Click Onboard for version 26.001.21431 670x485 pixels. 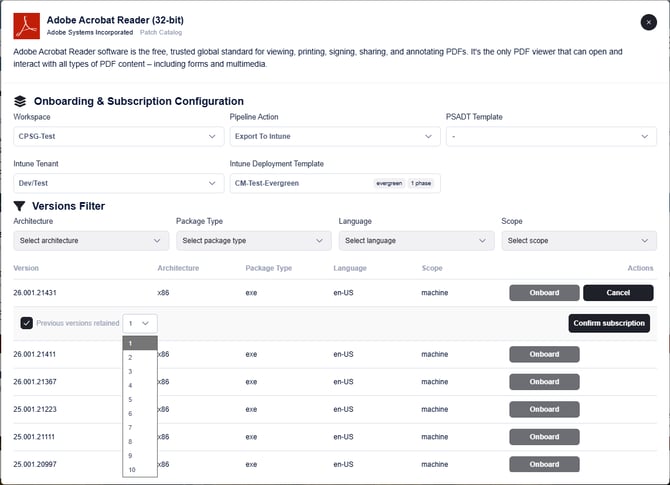(x=544, y=293)
